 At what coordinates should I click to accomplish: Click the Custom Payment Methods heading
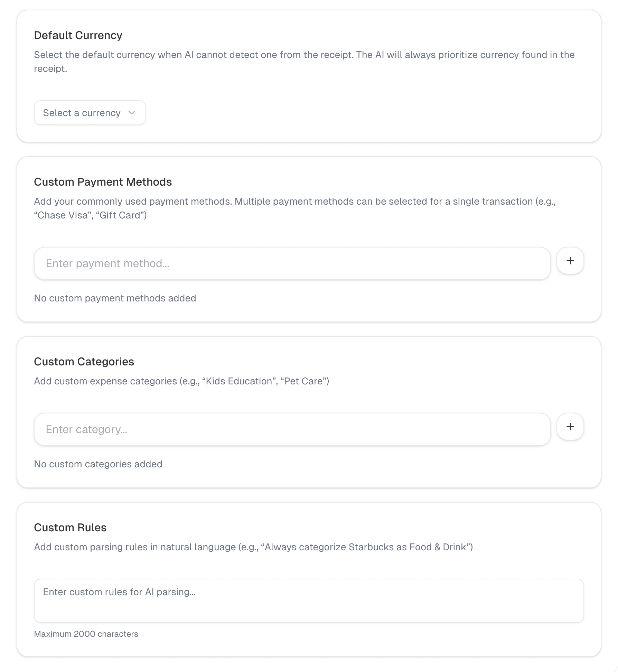click(103, 182)
